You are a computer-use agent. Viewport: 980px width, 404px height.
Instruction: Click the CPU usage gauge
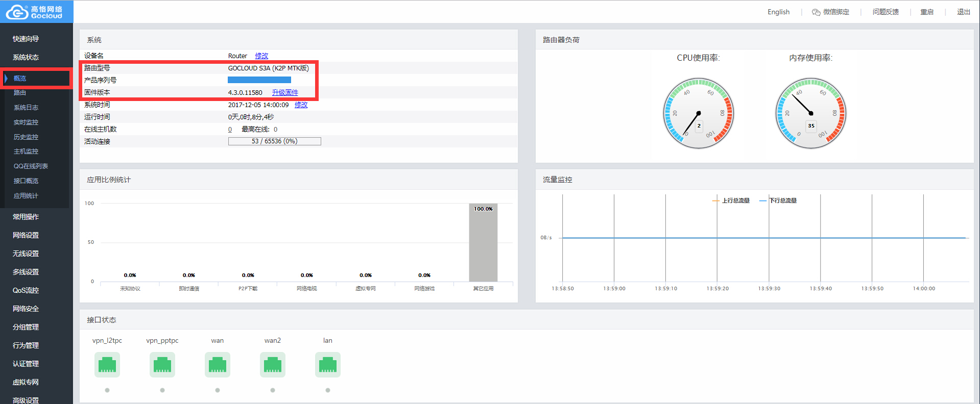click(699, 113)
